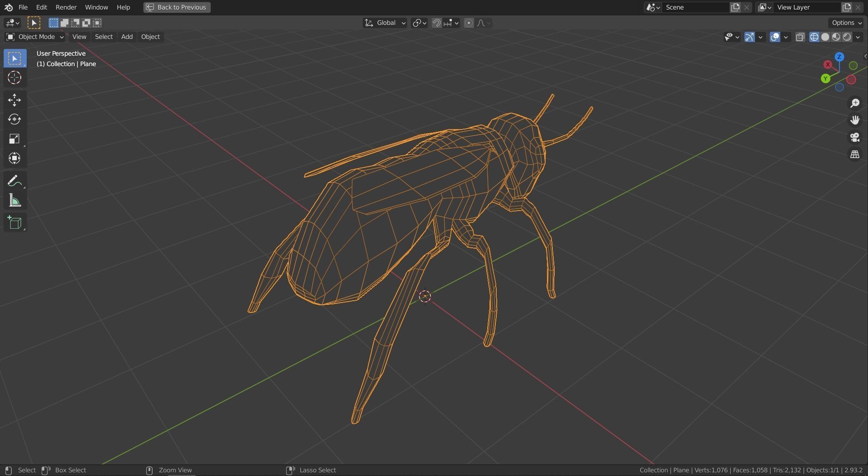Create a new scene with duplicate icon

(x=735, y=7)
